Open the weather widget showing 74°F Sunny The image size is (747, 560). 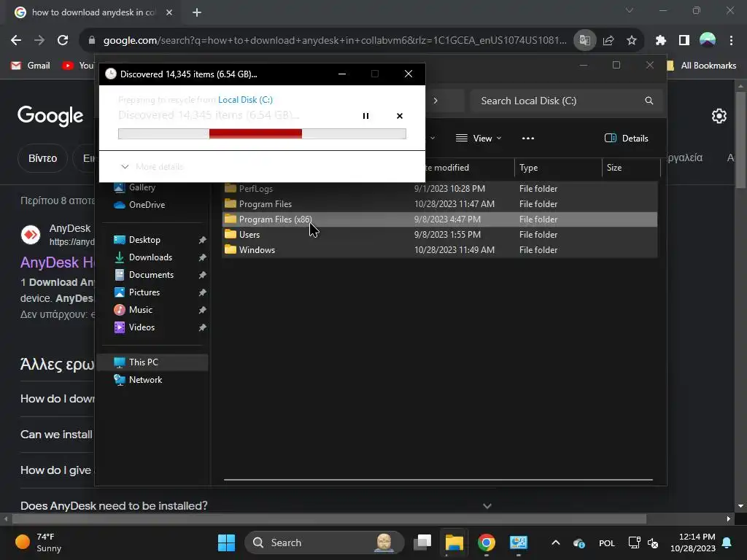[39, 542]
